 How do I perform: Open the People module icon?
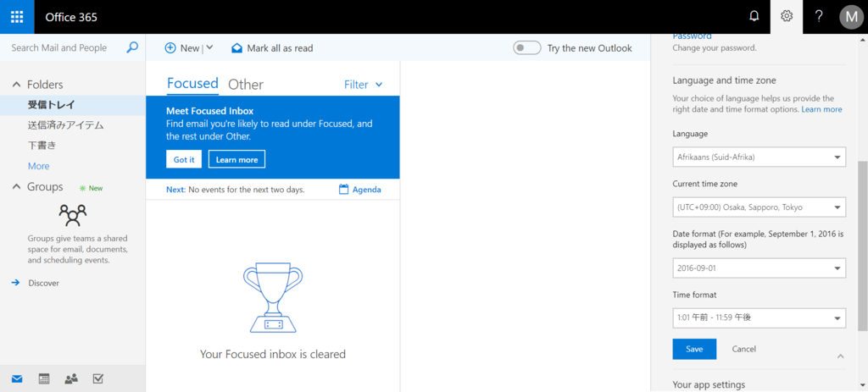click(x=71, y=378)
